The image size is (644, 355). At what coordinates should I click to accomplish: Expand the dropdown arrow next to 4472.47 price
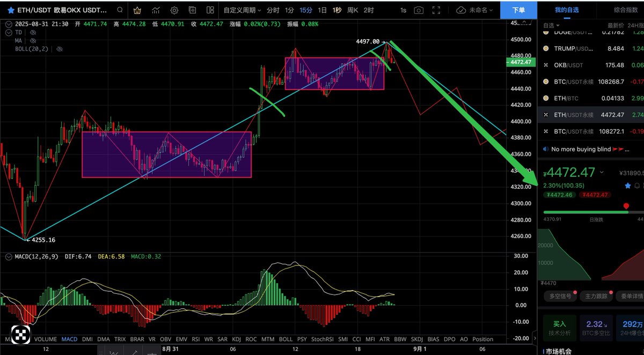[x=602, y=173]
